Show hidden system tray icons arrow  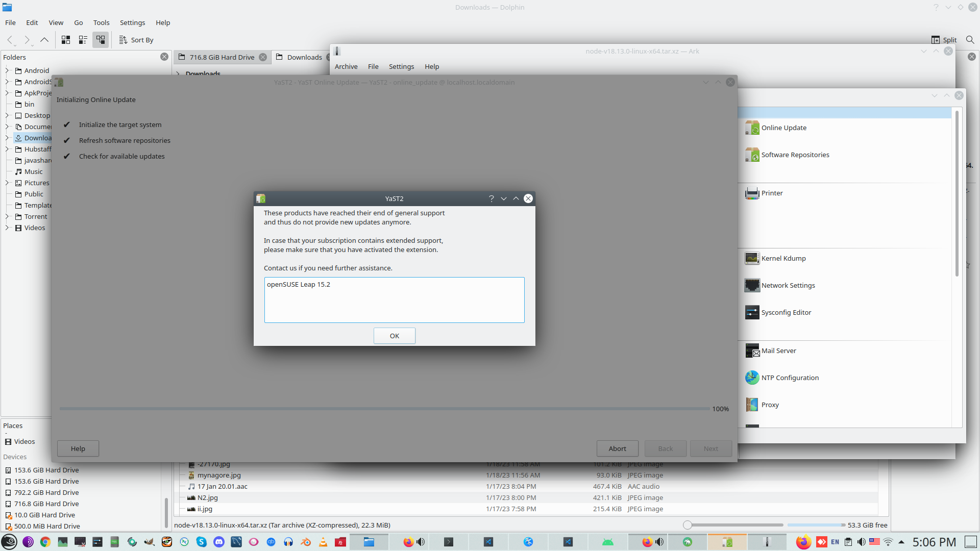[901, 542]
